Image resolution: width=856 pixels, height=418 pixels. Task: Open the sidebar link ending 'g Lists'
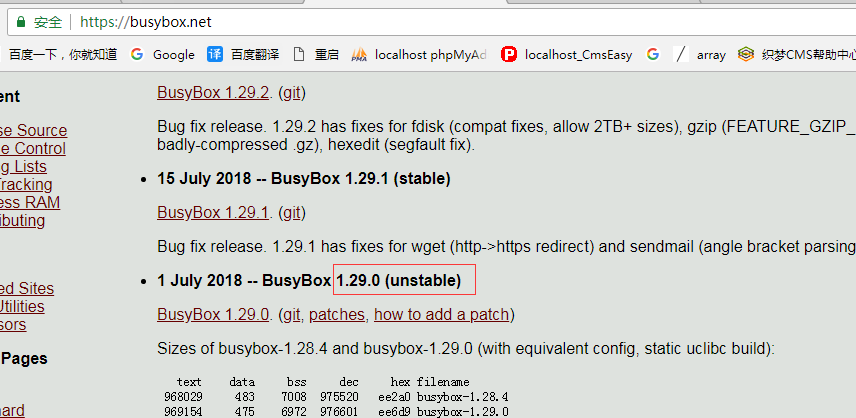tap(23, 166)
